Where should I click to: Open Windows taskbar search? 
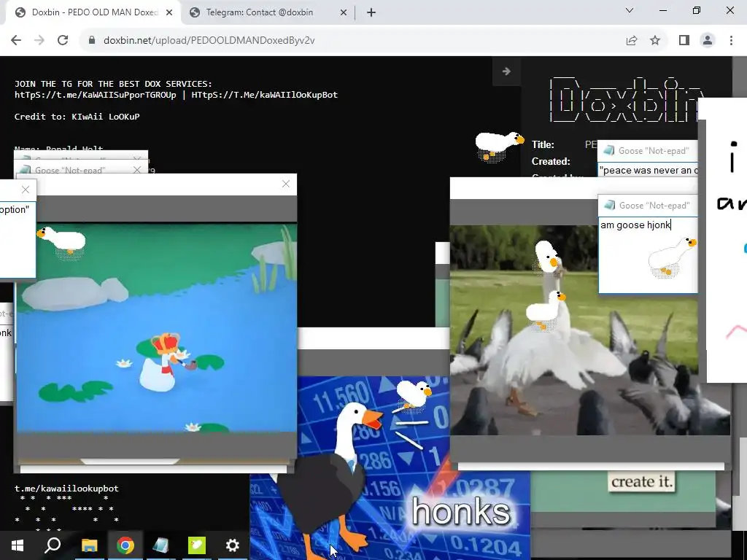click(53, 545)
